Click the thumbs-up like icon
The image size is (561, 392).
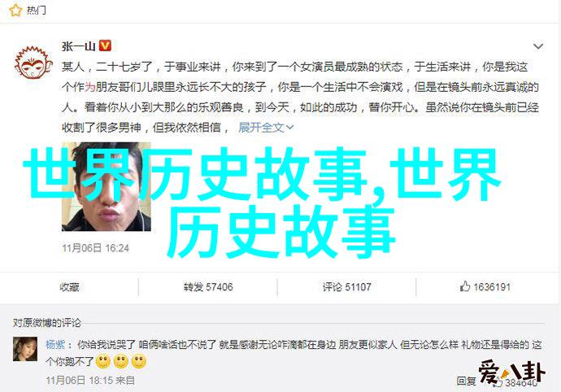point(464,286)
